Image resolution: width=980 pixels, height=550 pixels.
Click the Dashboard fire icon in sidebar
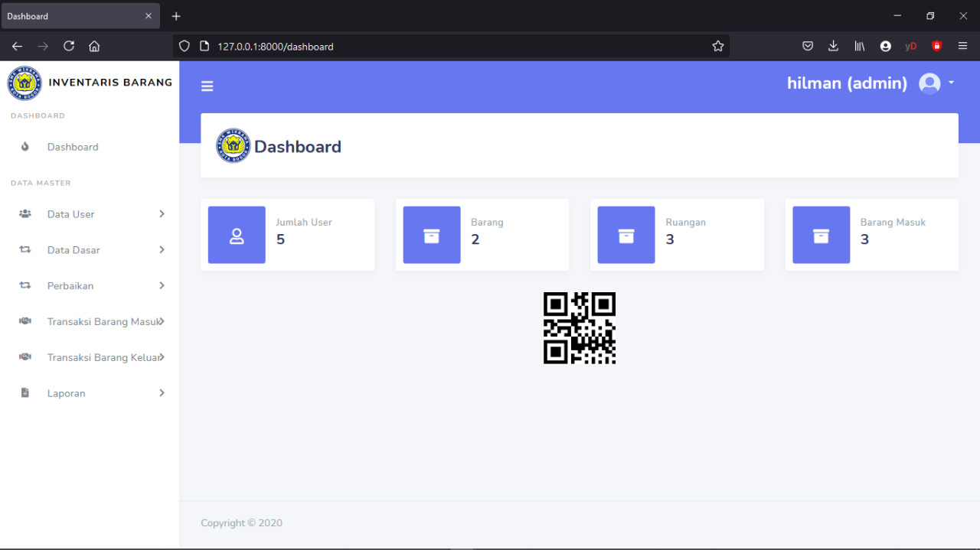pyautogui.click(x=25, y=147)
